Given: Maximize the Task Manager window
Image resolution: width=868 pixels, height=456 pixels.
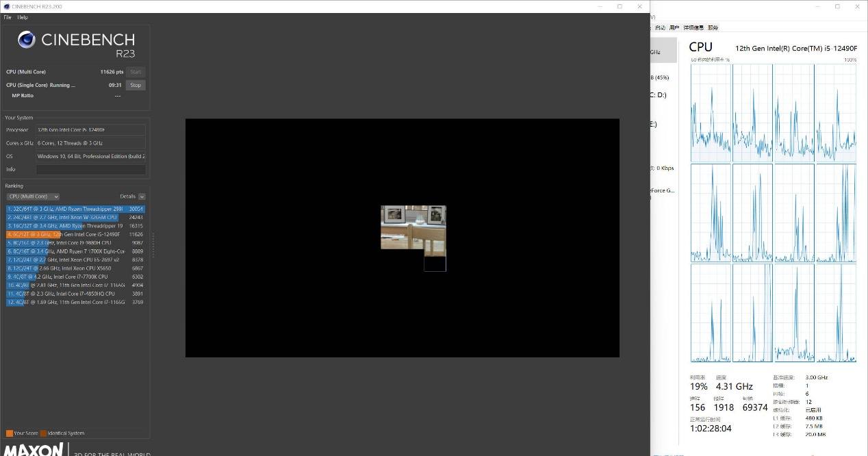Looking at the screenshot, I should (837, 6).
